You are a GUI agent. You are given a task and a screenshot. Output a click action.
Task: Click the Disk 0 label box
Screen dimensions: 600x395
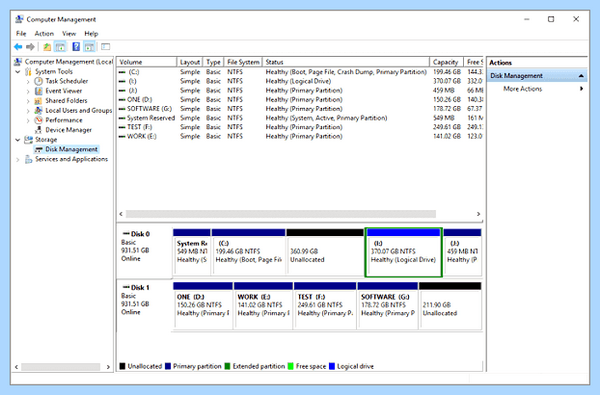(144, 252)
